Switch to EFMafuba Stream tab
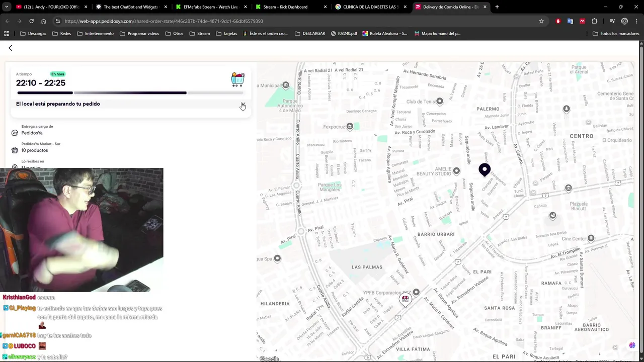The image size is (644, 362). [x=210, y=7]
